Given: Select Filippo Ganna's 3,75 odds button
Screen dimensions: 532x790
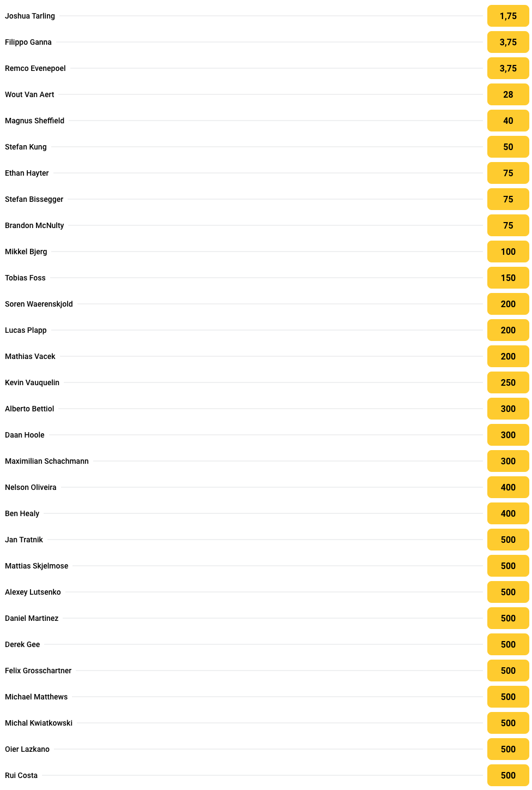Looking at the screenshot, I should pos(508,42).
